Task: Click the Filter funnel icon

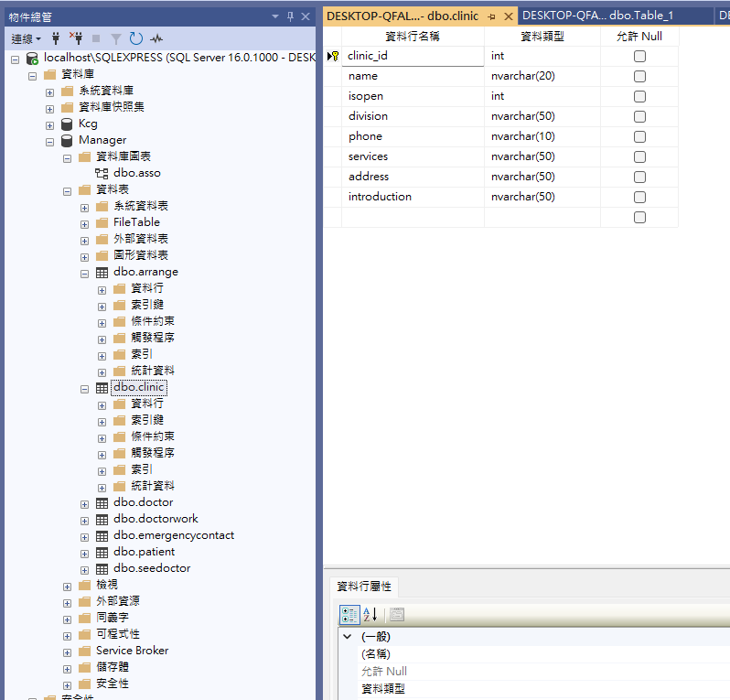Action: click(116, 38)
